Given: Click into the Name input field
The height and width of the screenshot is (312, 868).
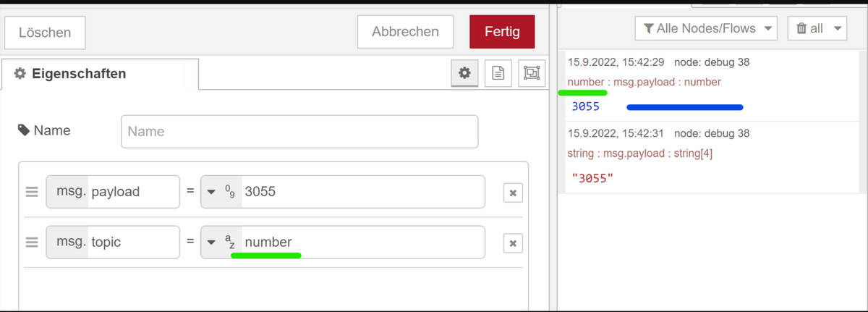Looking at the screenshot, I should [x=299, y=132].
